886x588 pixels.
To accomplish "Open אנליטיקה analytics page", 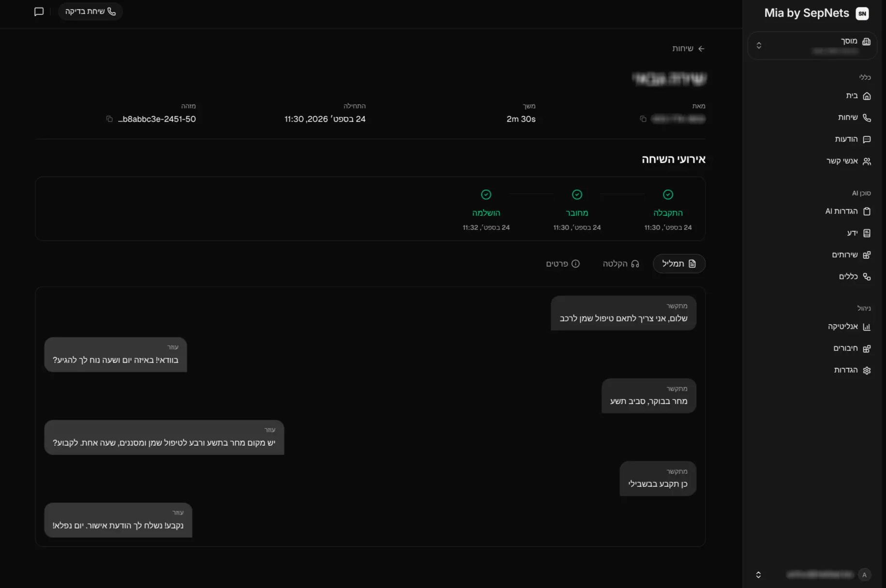I will click(849, 327).
